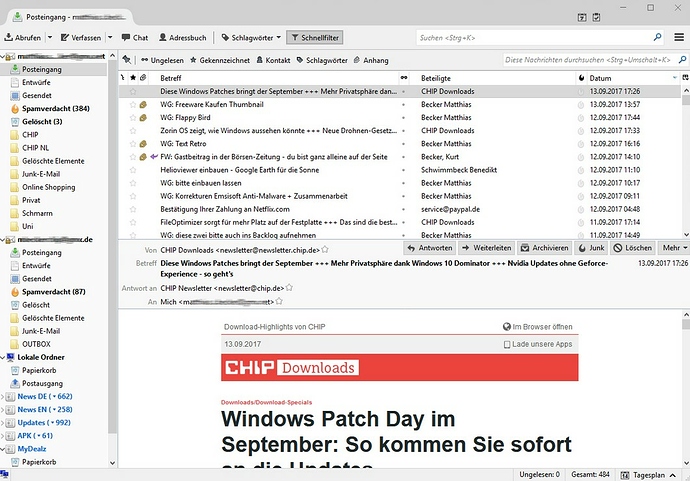690x481 pixels.
Task: Click the read-status glasses column header
Action: coord(404,78)
